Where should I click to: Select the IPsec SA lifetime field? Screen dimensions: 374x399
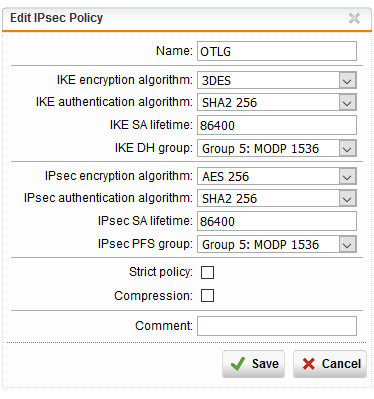click(x=277, y=221)
